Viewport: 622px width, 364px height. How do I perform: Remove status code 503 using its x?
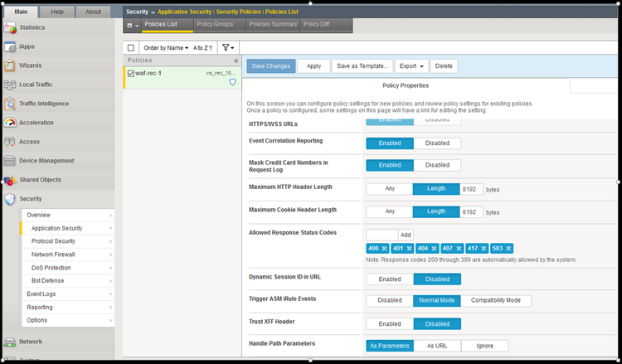[x=509, y=248]
